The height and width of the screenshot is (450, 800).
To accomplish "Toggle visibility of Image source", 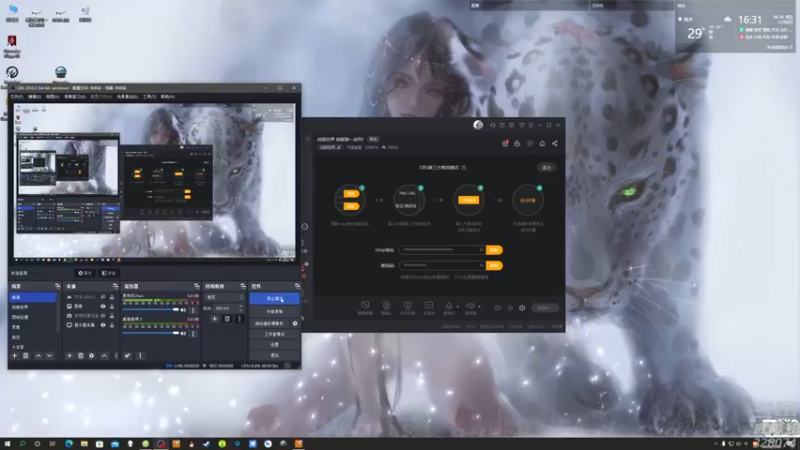I will pos(103,306).
